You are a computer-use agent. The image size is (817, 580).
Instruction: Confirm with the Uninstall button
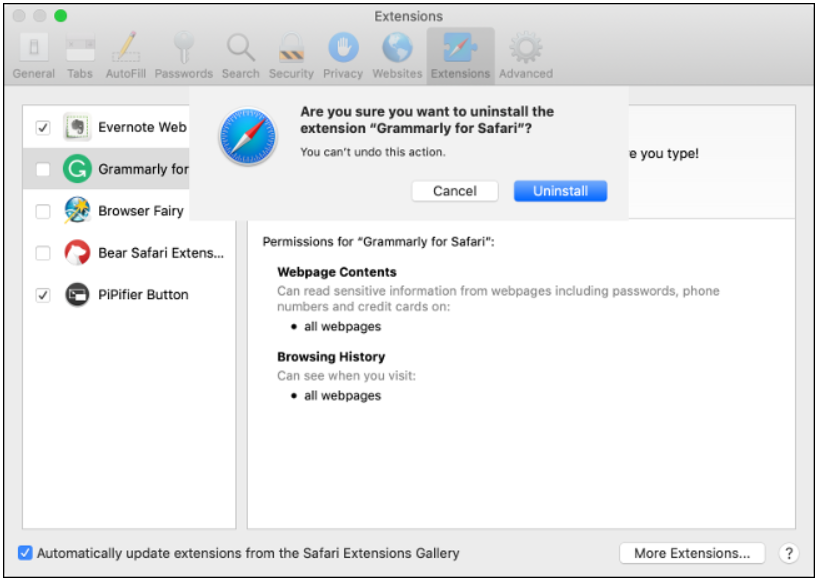tap(560, 191)
